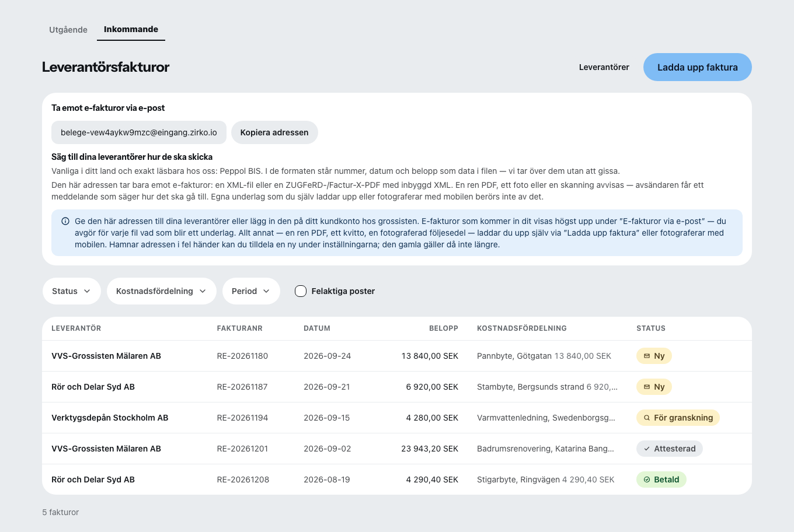
Task: Click date 2026-09-15
Action: 326,418
